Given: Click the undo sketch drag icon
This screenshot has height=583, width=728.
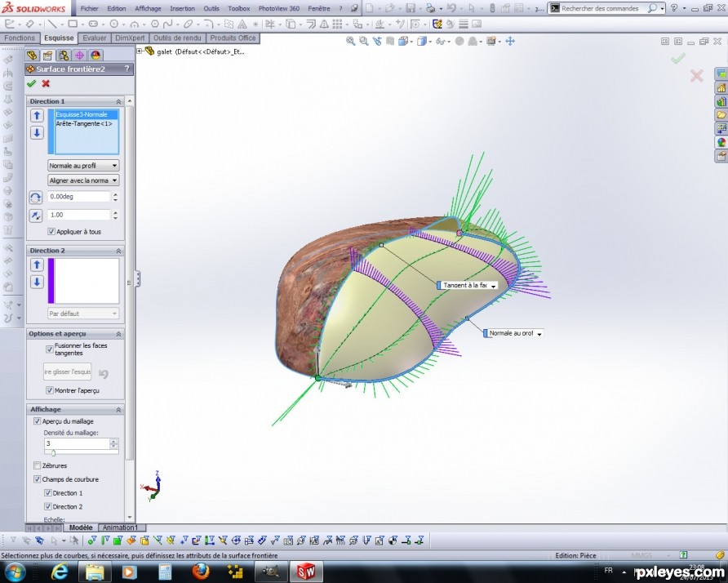Looking at the screenshot, I should [104, 373].
